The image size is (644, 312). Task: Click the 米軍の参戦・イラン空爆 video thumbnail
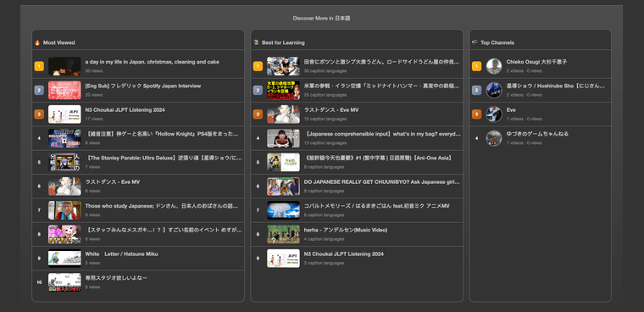click(283, 90)
